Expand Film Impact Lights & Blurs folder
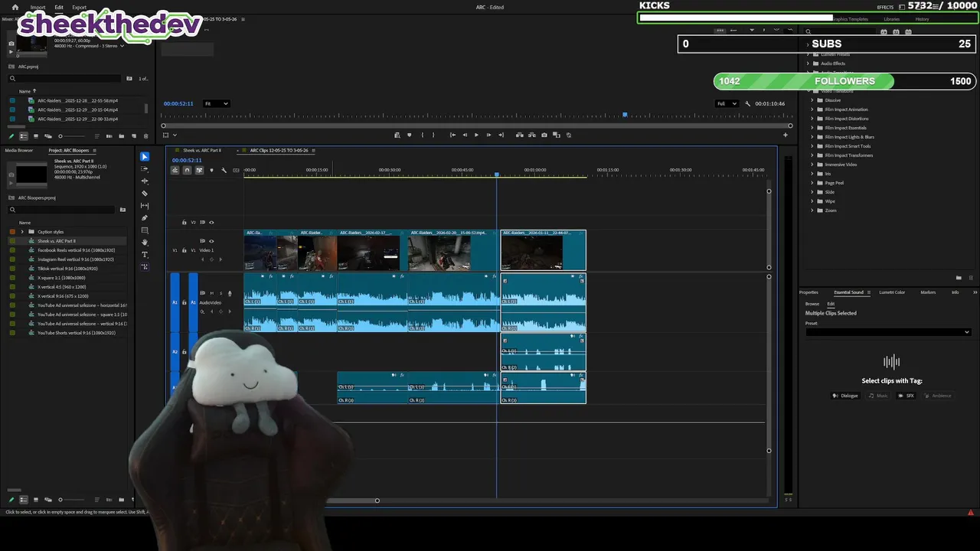The height and width of the screenshot is (551, 980). click(x=812, y=137)
